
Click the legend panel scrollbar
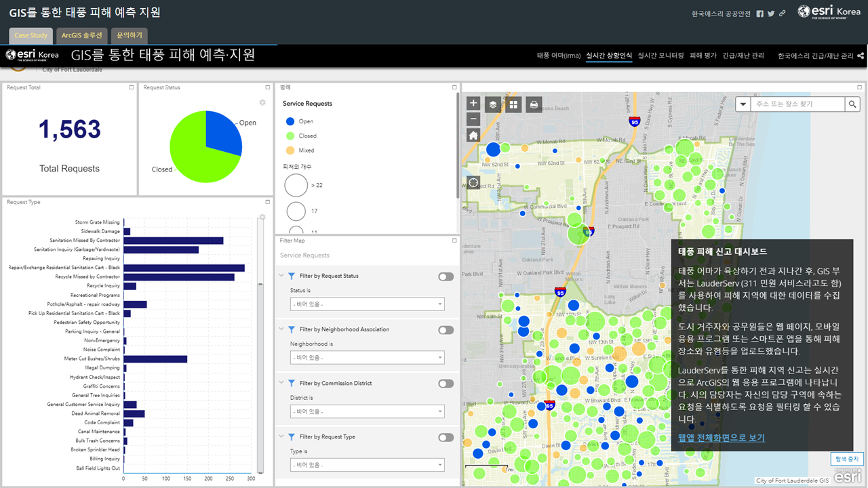[458, 146]
